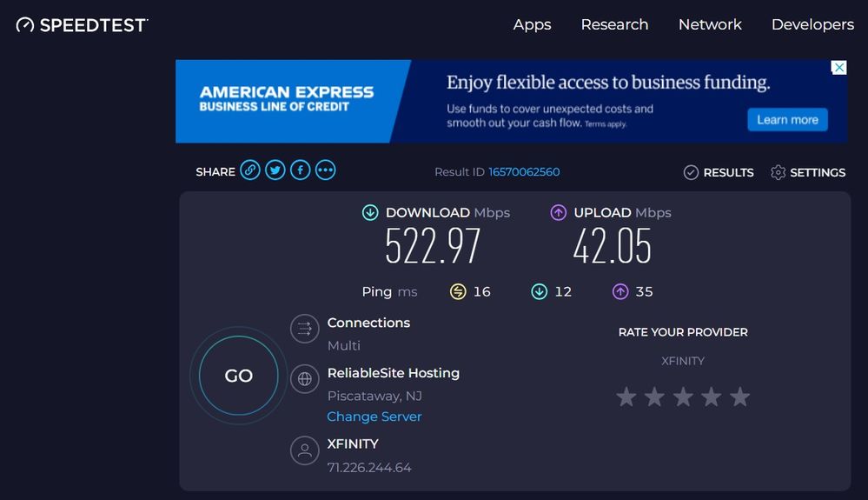The height and width of the screenshot is (500, 868).
Task: Open the Apps menu
Action: tap(532, 24)
